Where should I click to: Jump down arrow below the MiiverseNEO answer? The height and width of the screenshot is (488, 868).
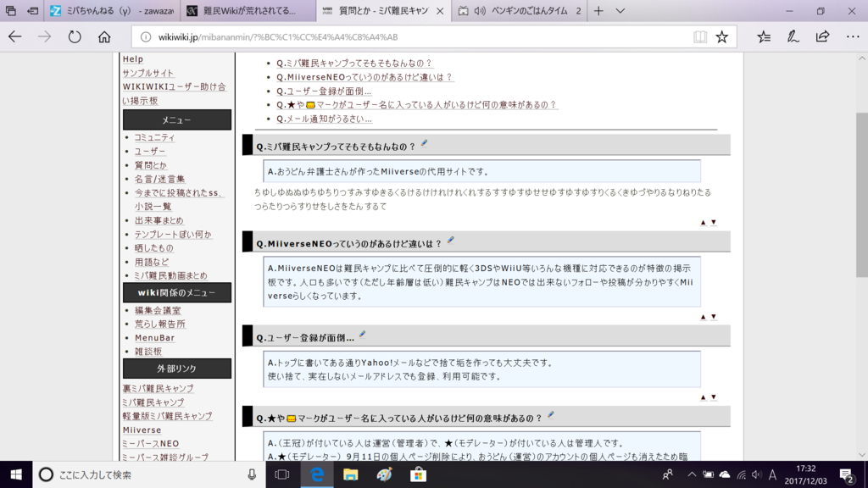(714, 317)
